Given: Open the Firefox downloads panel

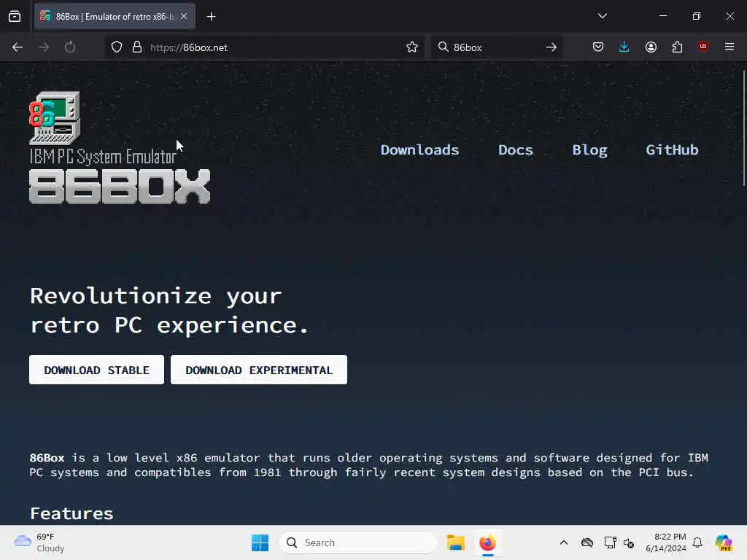Looking at the screenshot, I should (624, 47).
